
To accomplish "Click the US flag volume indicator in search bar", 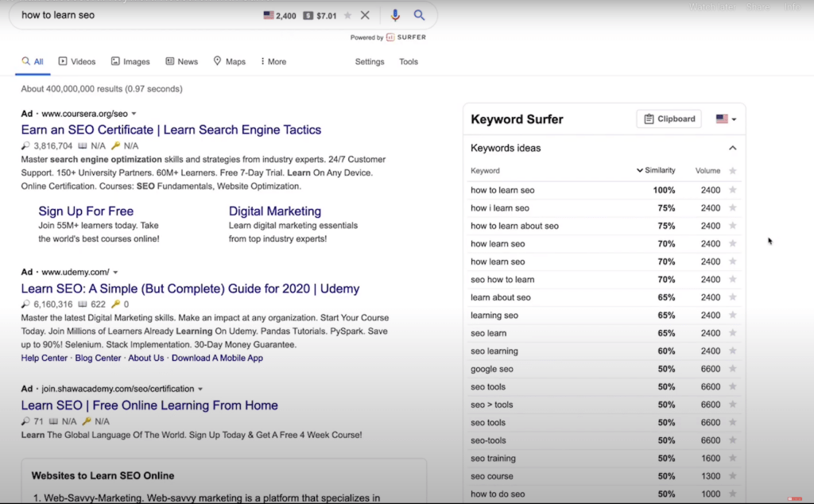I will pos(269,16).
